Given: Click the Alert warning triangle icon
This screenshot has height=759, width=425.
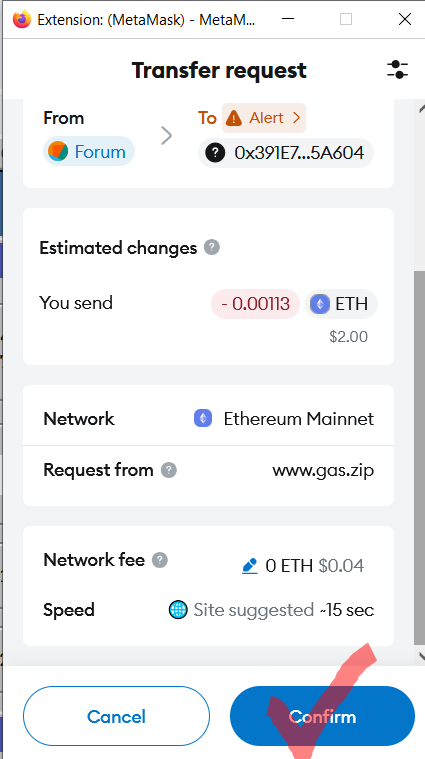Looking at the screenshot, I should (234, 118).
